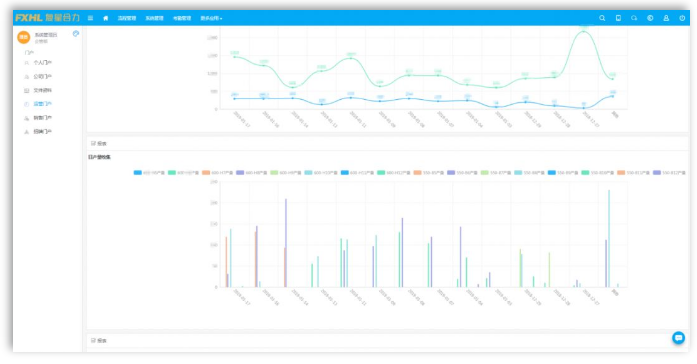Open the 流程管理 top menu
This screenshot has height=364, width=697.
tap(127, 18)
